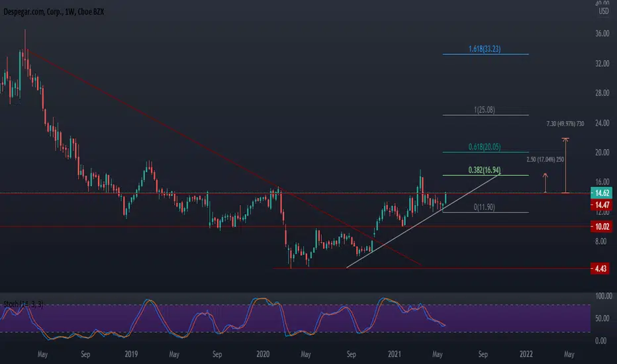Viewport: 617px width, 364px height.
Task: Click the 2019 label on time axis
Action: pyautogui.click(x=131, y=354)
